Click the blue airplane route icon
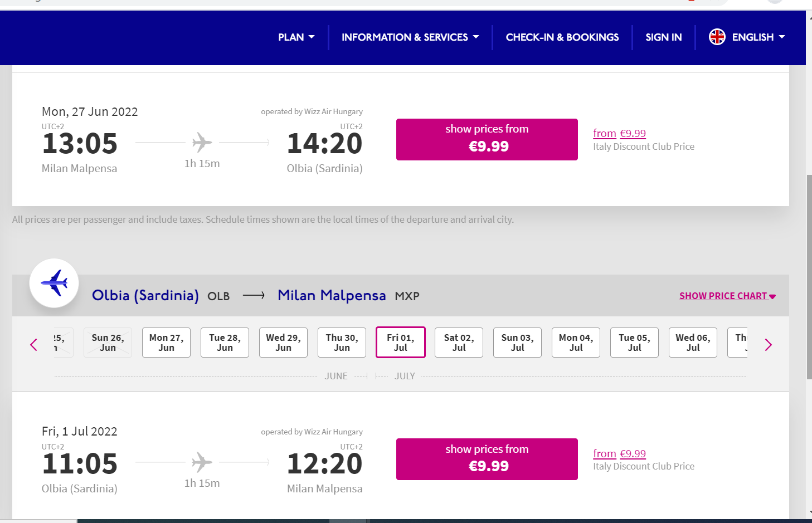Image resolution: width=812 pixels, height=523 pixels. pyautogui.click(x=54, y=283)
